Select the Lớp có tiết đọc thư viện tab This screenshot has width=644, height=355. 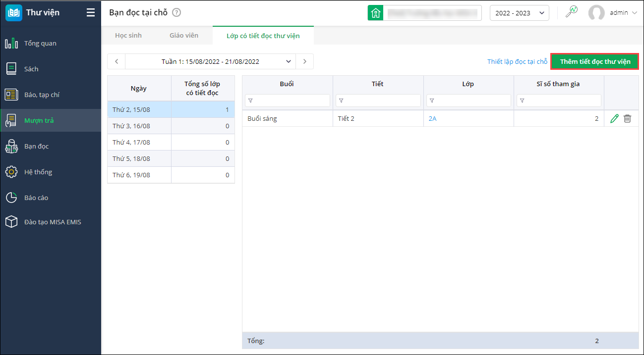click(263, 36)
